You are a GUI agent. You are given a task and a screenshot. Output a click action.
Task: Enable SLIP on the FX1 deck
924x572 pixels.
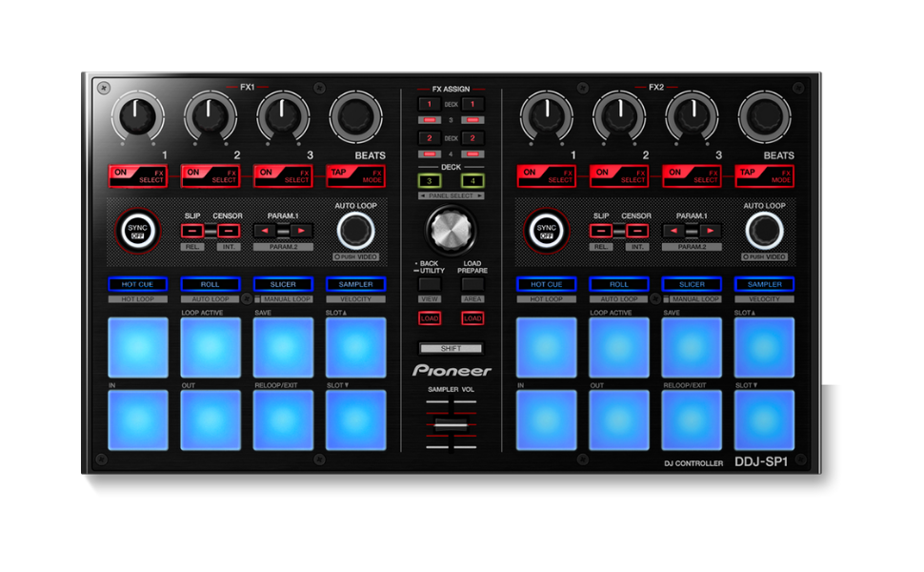pos(192,231)
